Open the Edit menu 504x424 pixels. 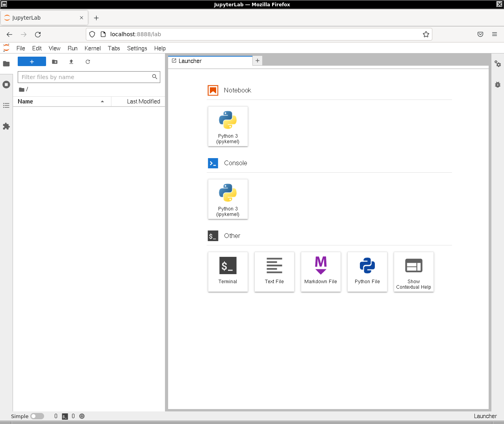click(x=37, y=48)
